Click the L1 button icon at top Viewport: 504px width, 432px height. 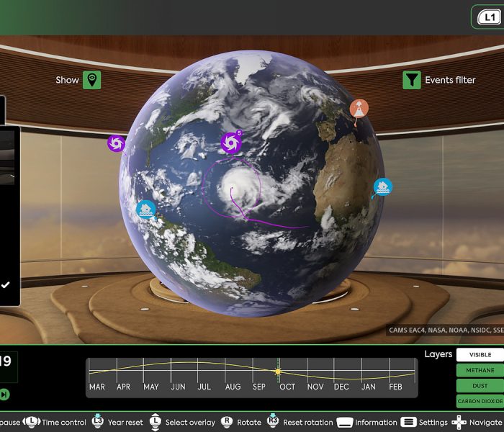[x=489, y=17]
